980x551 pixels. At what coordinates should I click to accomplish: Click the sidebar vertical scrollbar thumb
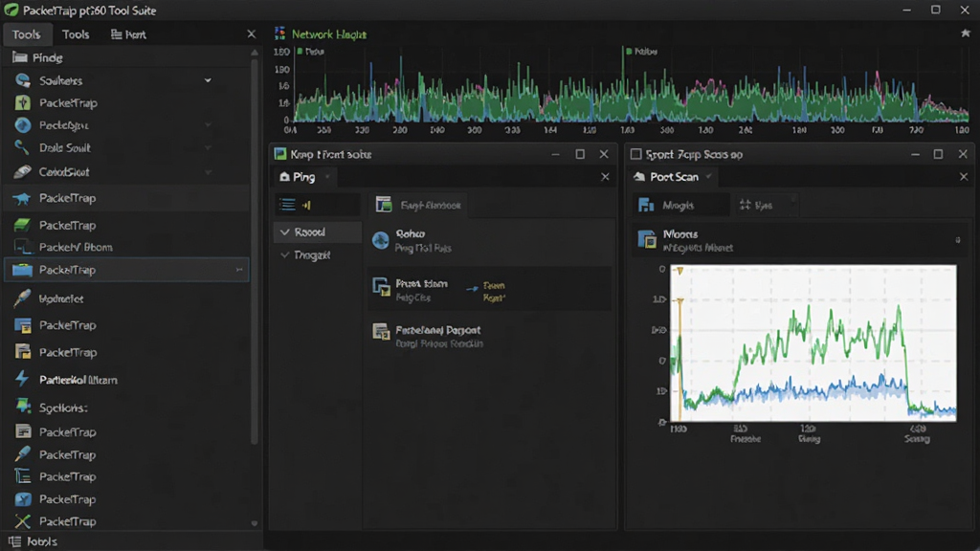255,250
